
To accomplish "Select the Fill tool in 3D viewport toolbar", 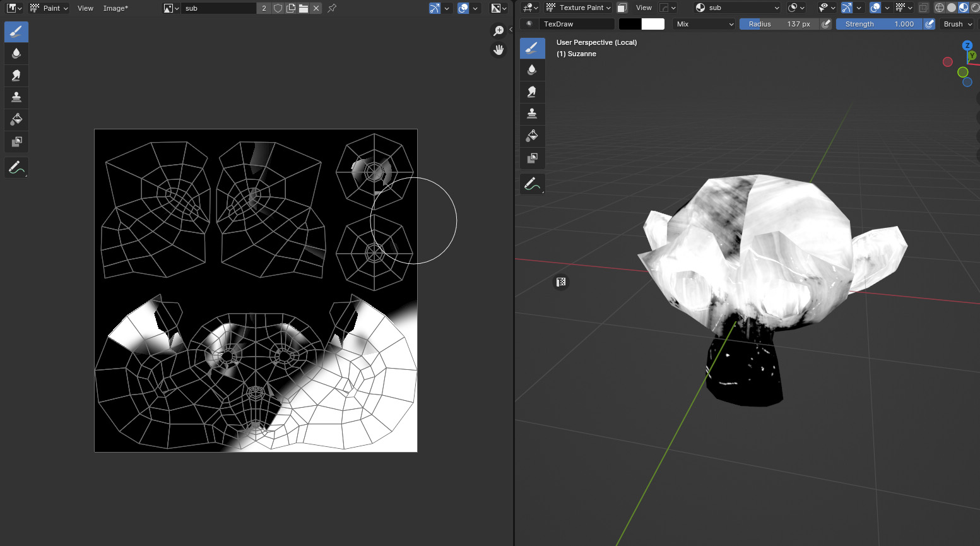I will coord(532,136).
